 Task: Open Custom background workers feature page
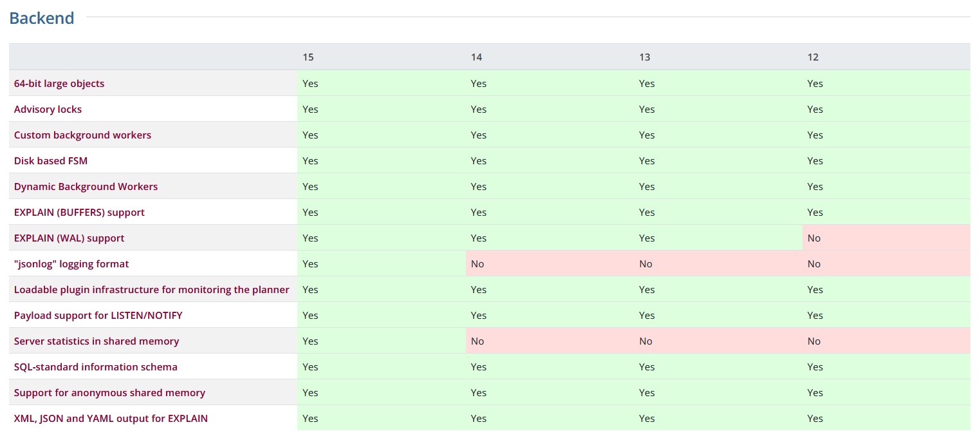(82, 135)
